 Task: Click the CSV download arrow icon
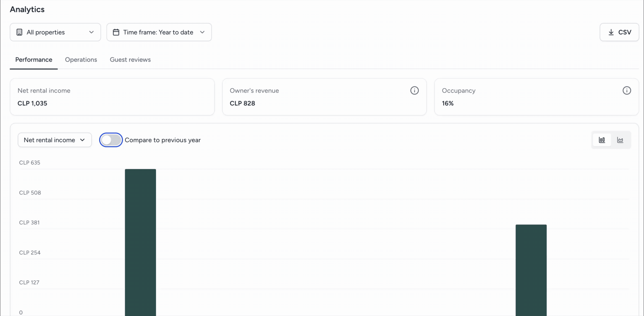611,32
